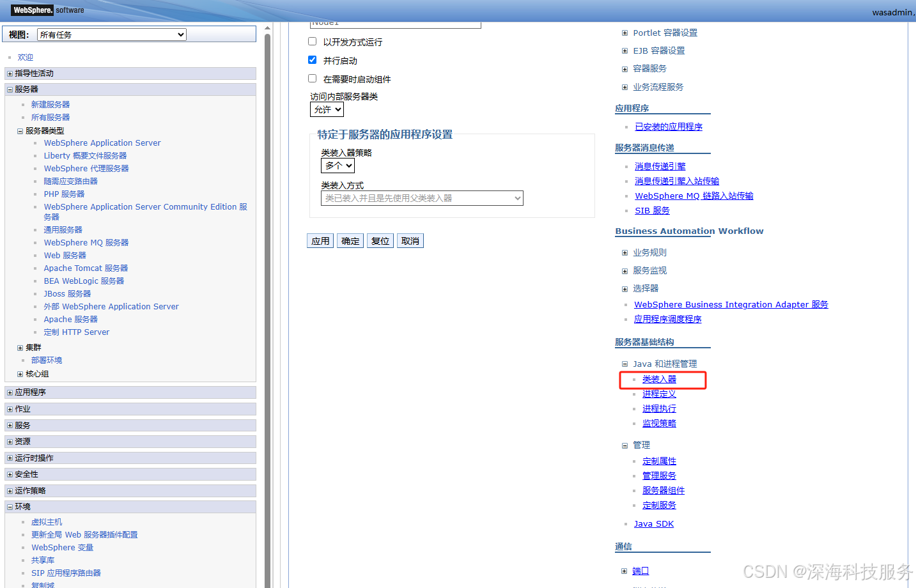This screenshot has height=588, width=916.
Task: Open 消息传递引擎 link
Action: tap(660, 167)
